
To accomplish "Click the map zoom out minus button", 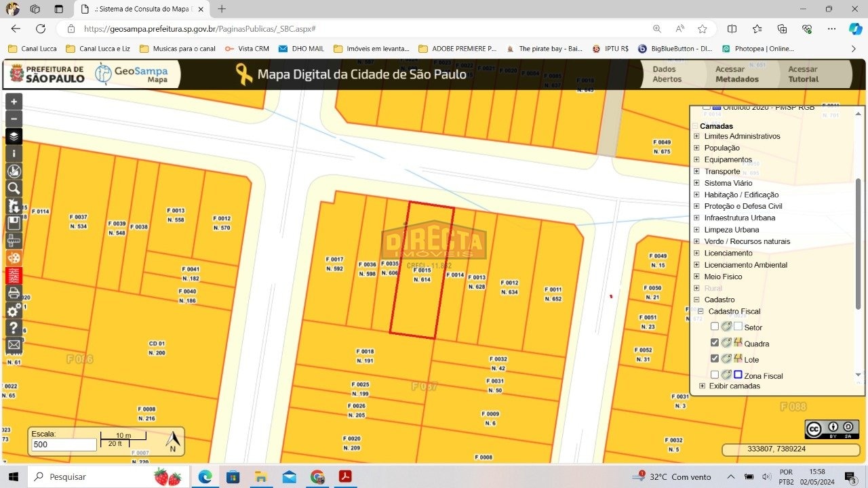I will click(x=14, y=119).
